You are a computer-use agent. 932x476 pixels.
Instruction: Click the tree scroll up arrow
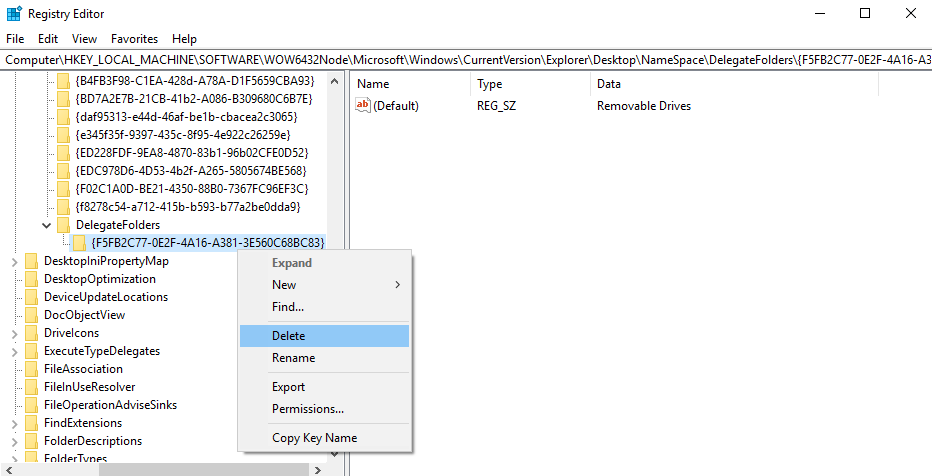tap(335, 81)
